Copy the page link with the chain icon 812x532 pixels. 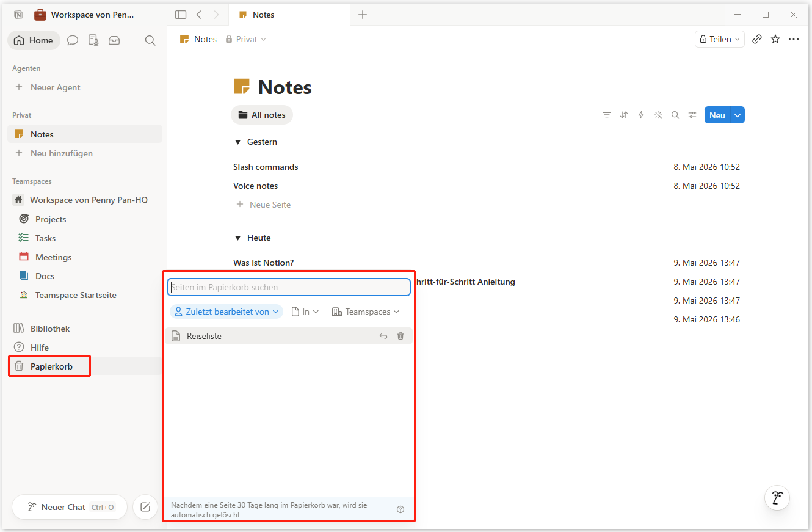tap(757, 39)
